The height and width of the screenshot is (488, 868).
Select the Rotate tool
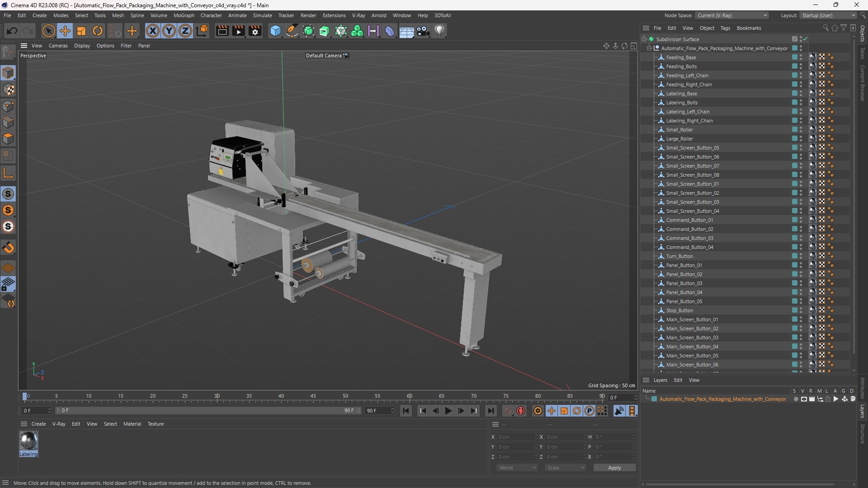point(98,31)
